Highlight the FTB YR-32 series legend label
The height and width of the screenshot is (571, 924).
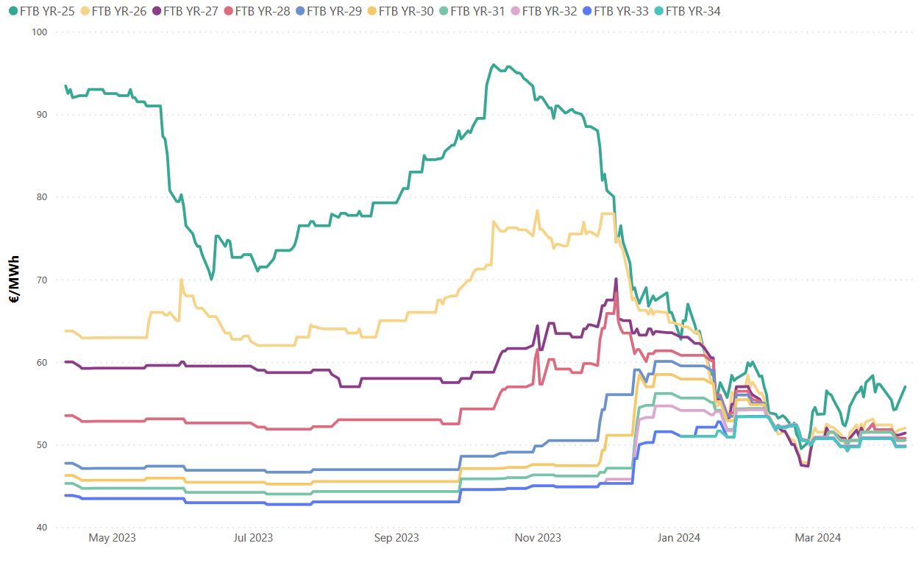click(x=549, y=11)
